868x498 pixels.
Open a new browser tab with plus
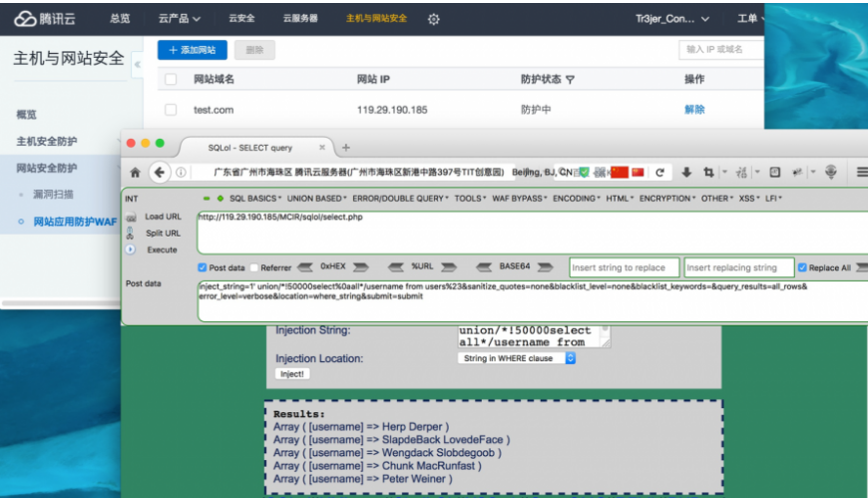coord(346,148)
